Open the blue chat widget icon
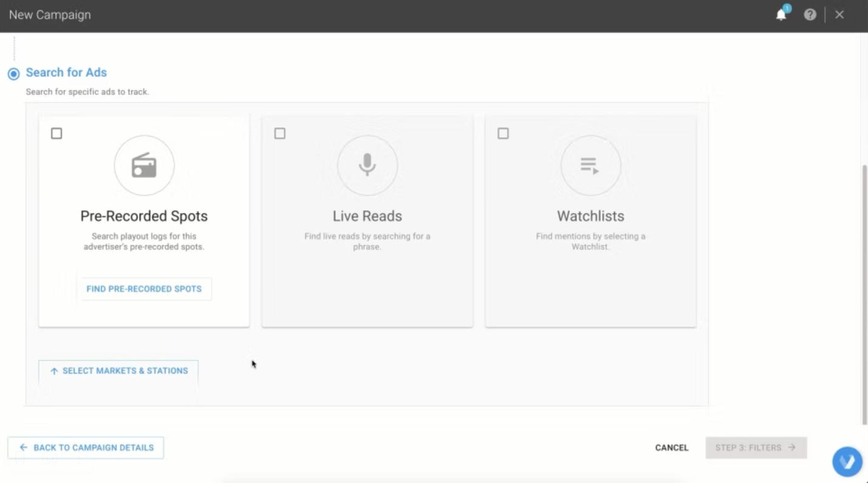 click(x=847, y=462)
